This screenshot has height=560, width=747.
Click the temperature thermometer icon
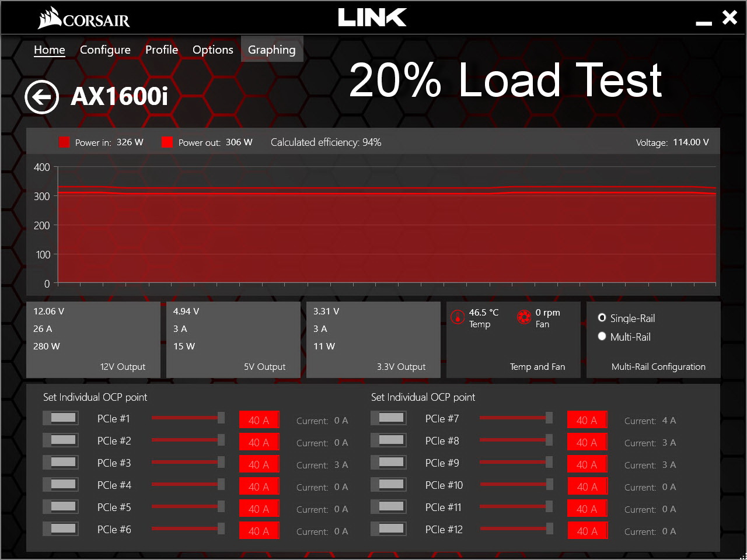point(458,317)
